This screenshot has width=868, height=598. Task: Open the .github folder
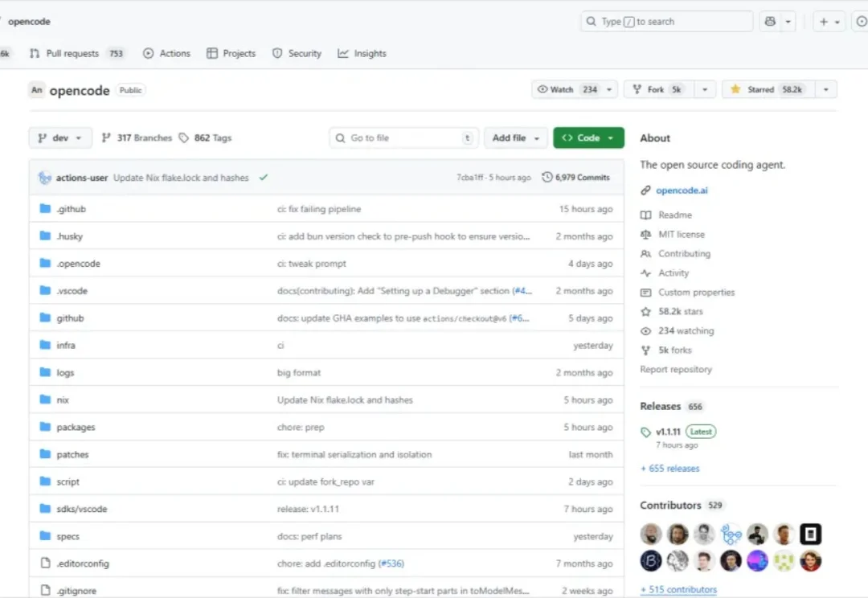tap(71, 209)
